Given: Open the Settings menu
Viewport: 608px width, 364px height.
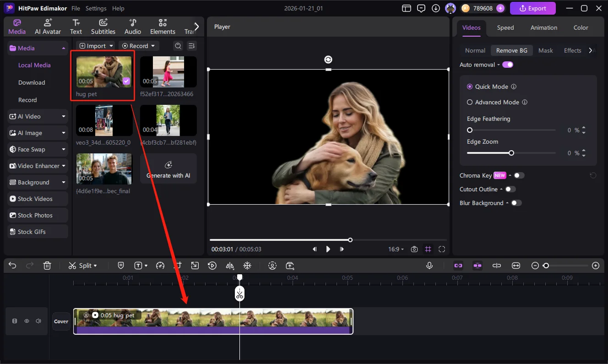Looking at the screenshot, I should point(96,8).
